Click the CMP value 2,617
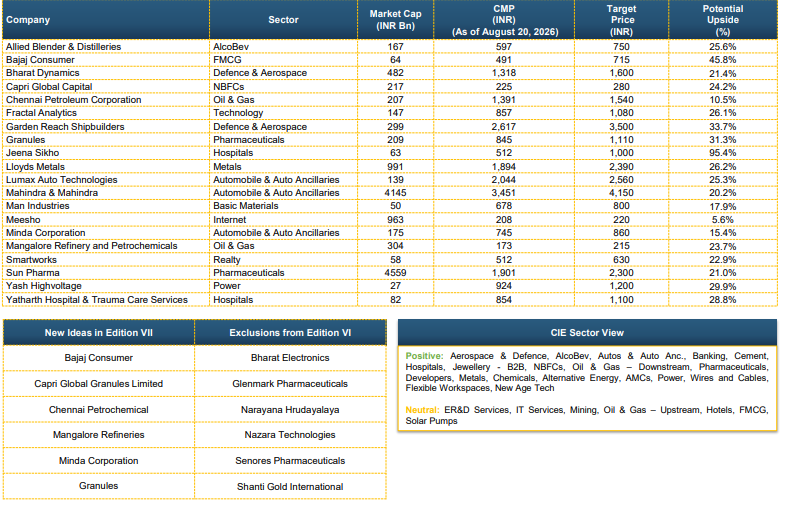The height and width of the screenshot is (506, 807). point(503,127)
